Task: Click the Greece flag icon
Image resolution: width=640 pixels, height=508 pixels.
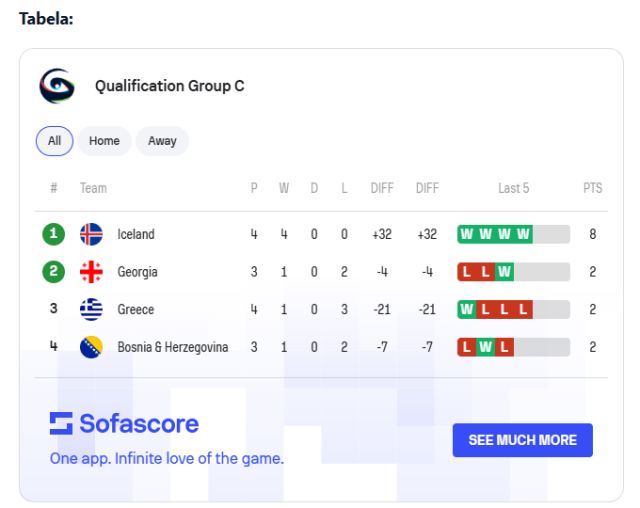Action: coord(91,309)
